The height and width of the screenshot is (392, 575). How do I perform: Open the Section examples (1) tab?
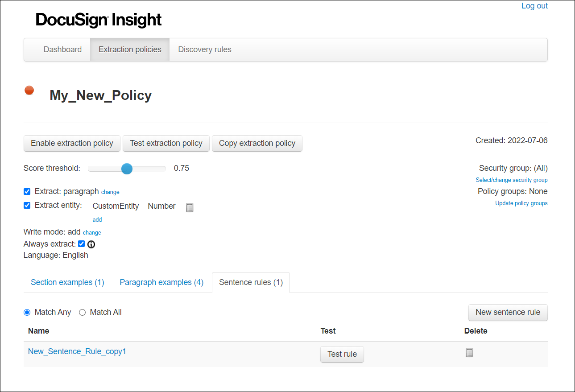(67, 282)
